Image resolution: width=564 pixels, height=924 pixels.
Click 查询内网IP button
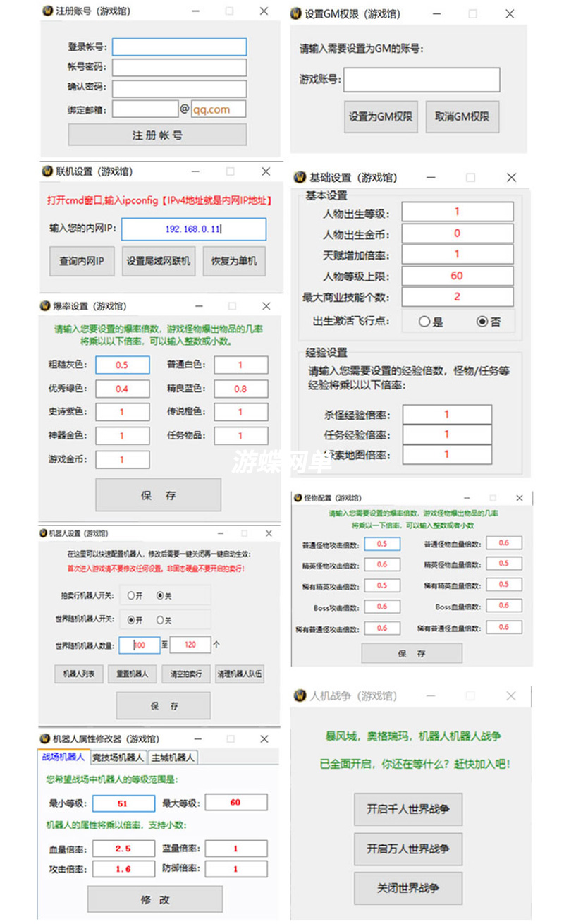coord(82,261)
